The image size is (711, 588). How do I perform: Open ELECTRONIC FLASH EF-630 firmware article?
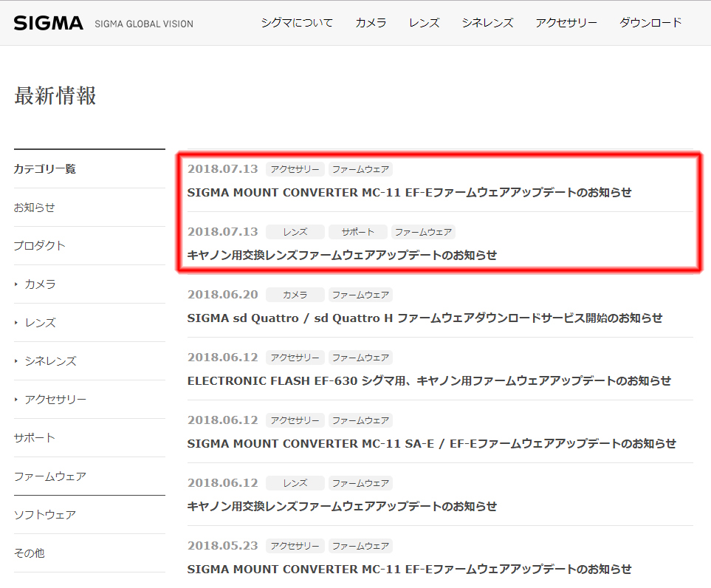(x=429, y=380)
